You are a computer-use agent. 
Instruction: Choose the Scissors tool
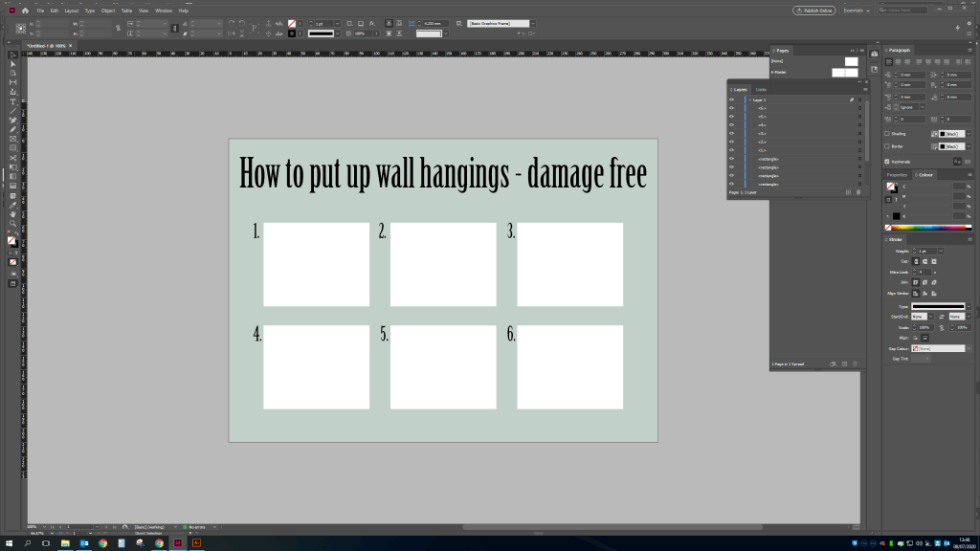(12, 157)
